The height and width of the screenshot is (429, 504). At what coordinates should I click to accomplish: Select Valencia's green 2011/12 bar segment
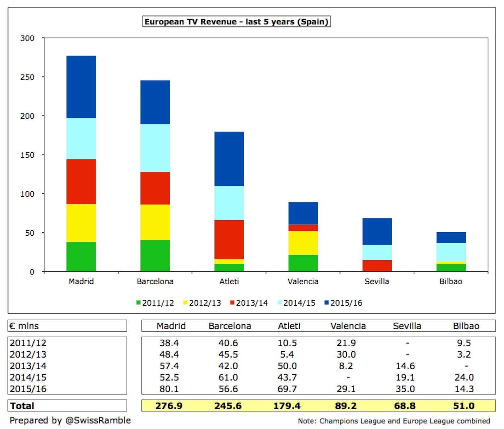[303, 263]
